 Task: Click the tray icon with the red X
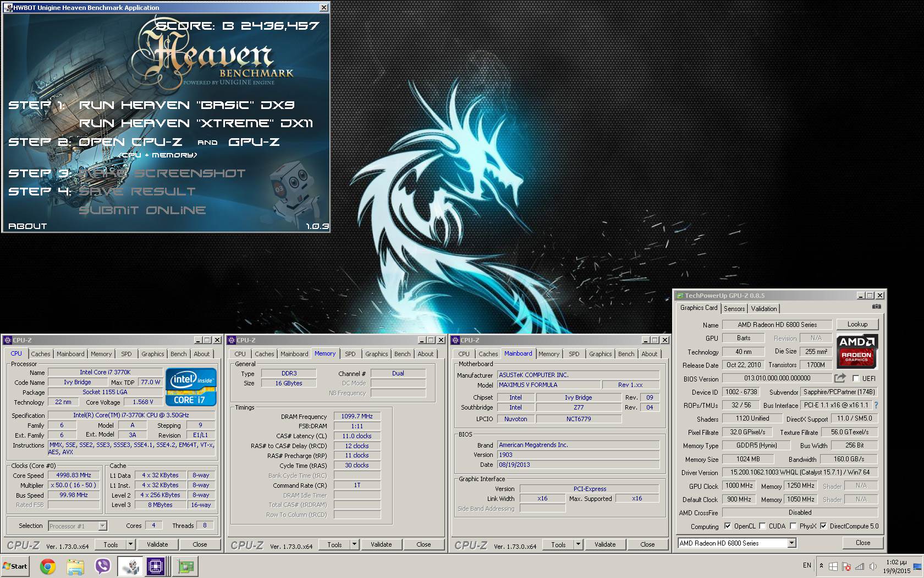[846, 566]
